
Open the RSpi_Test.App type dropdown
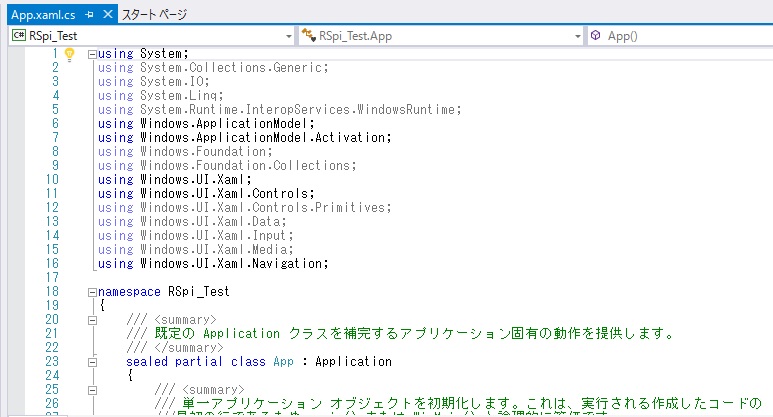578,36
